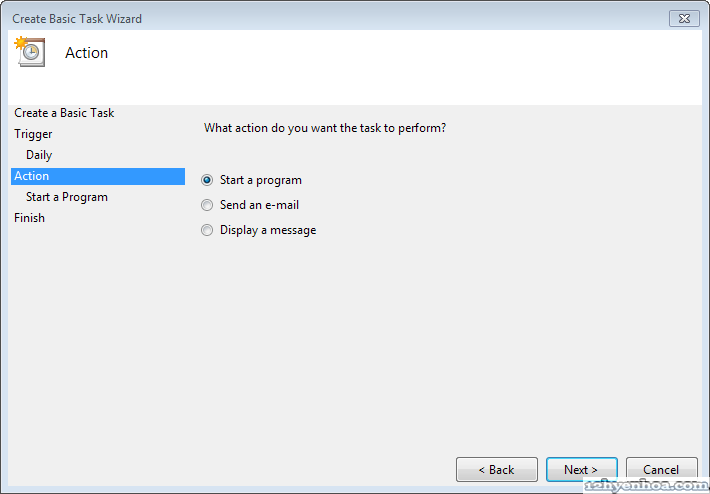Screen dimensions: 710x494
Task: Click the watermark link in the bottom-right corner
Action: tap(645, 485)
